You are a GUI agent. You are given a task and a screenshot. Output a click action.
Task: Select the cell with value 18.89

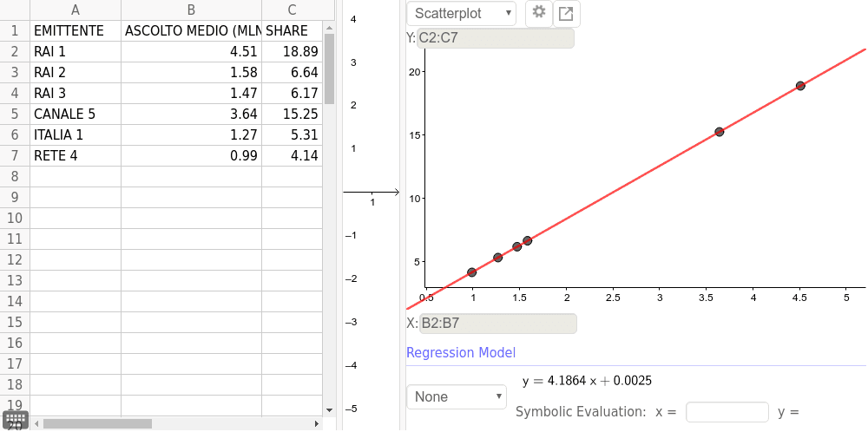coord(292,51)
